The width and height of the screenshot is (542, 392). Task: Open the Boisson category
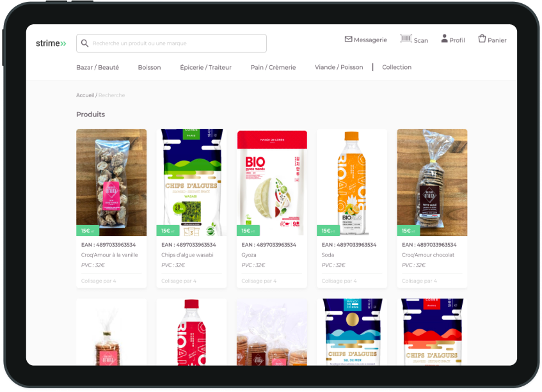point(149,67)
